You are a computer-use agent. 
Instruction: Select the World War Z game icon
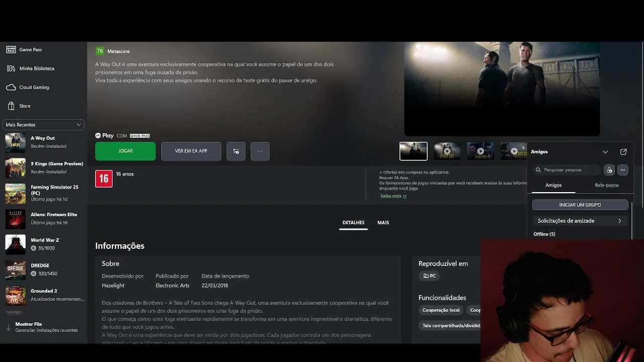(15, 244)
